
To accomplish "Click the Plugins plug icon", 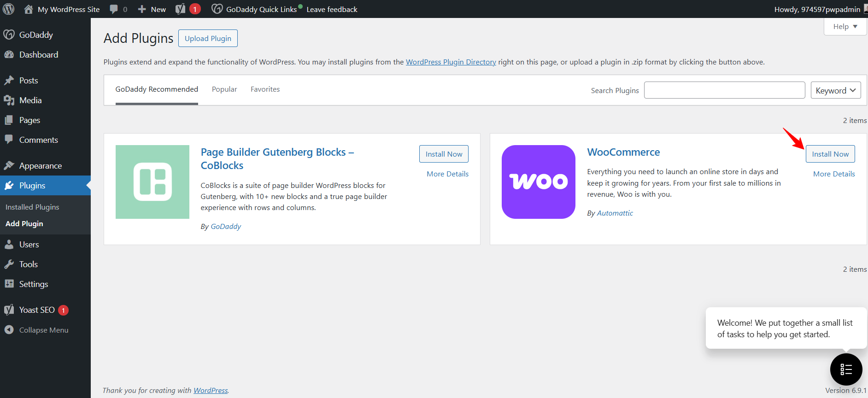I will pyautogui.click(x=9, y=185).
